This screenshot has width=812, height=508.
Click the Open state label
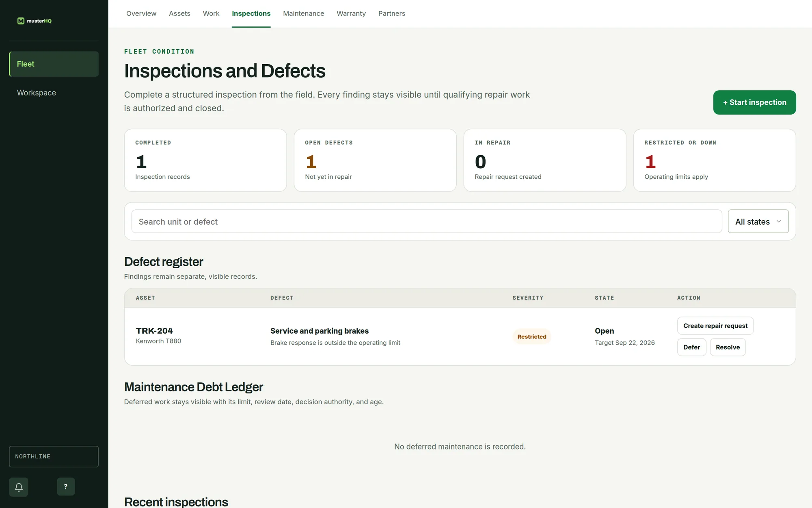pyautogui.click(x=604, y=331)
